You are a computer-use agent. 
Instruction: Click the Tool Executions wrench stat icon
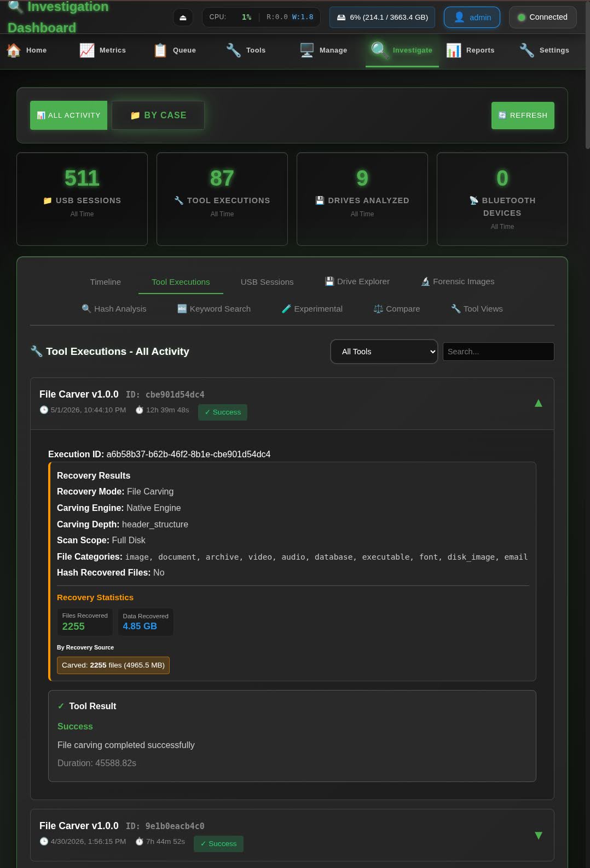click(x=178, y=200)
